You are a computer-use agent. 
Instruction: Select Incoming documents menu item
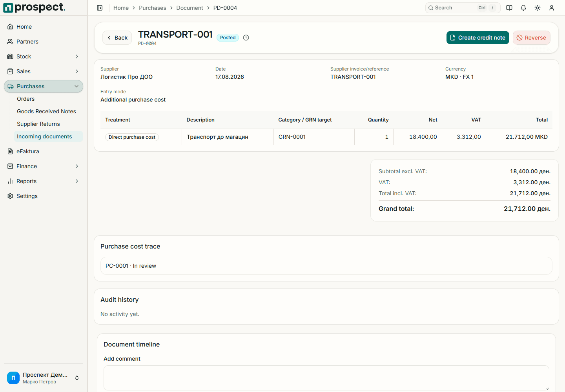(x=48, y=136)
